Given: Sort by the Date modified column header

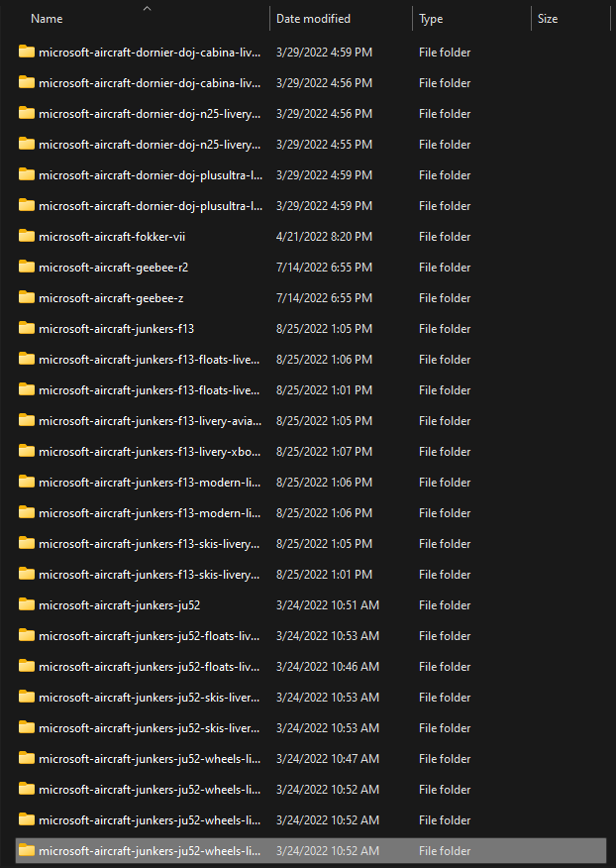Looking at the screenshot, I should coord(313,19).
